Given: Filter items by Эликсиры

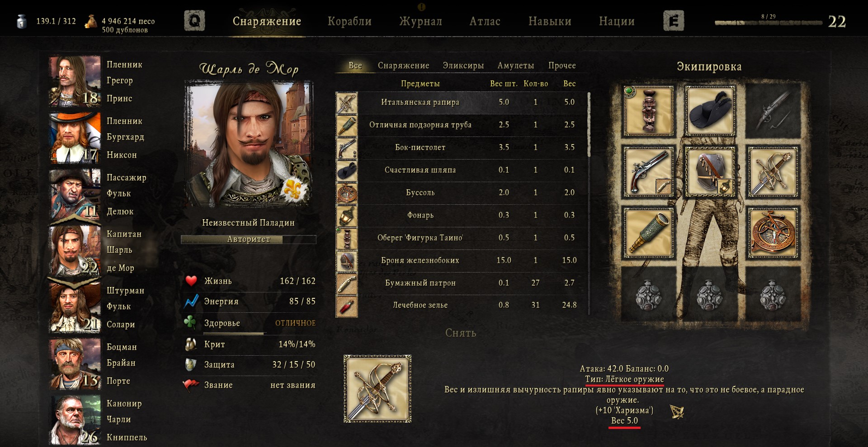Looking at the screenshot, I should pos(463,66).
